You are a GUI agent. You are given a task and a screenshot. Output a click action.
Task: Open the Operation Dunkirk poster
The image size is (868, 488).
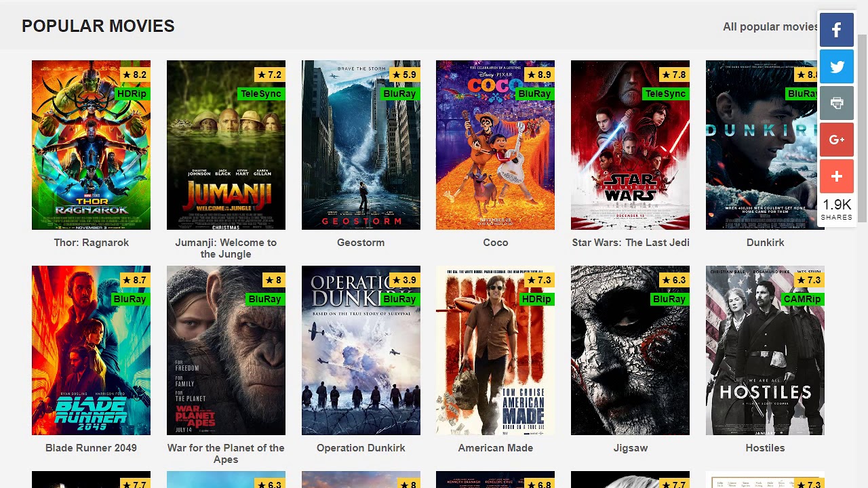pos(361,350)
